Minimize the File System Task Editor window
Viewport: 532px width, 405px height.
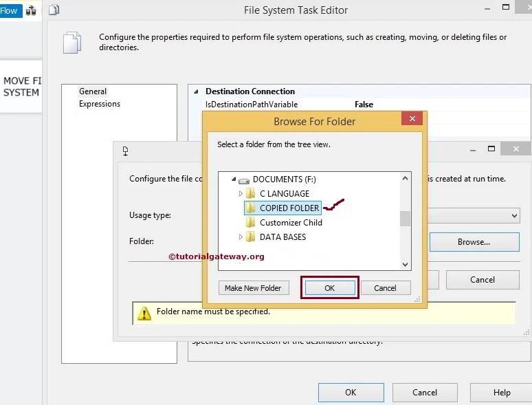click(487, 8)
